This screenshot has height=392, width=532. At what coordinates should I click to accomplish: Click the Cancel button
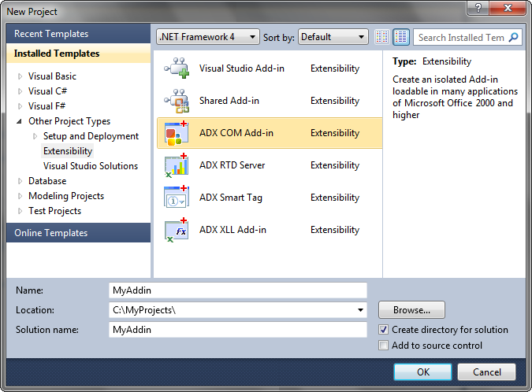pos(486,372)
